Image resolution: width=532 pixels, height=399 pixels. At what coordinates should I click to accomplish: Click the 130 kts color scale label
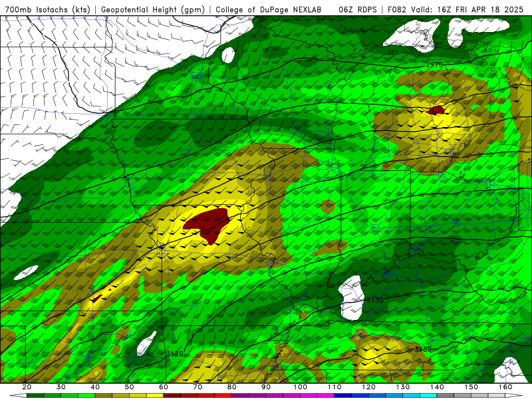403,387
